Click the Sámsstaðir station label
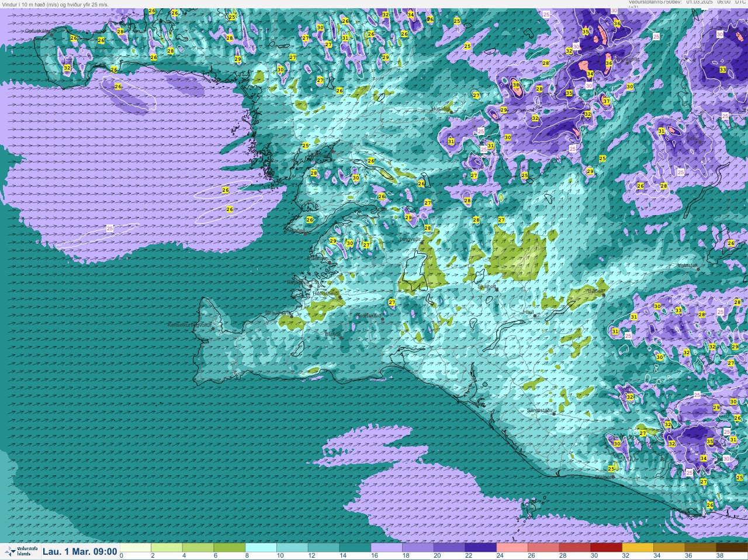The image size is (748, 560). (539, 410)
